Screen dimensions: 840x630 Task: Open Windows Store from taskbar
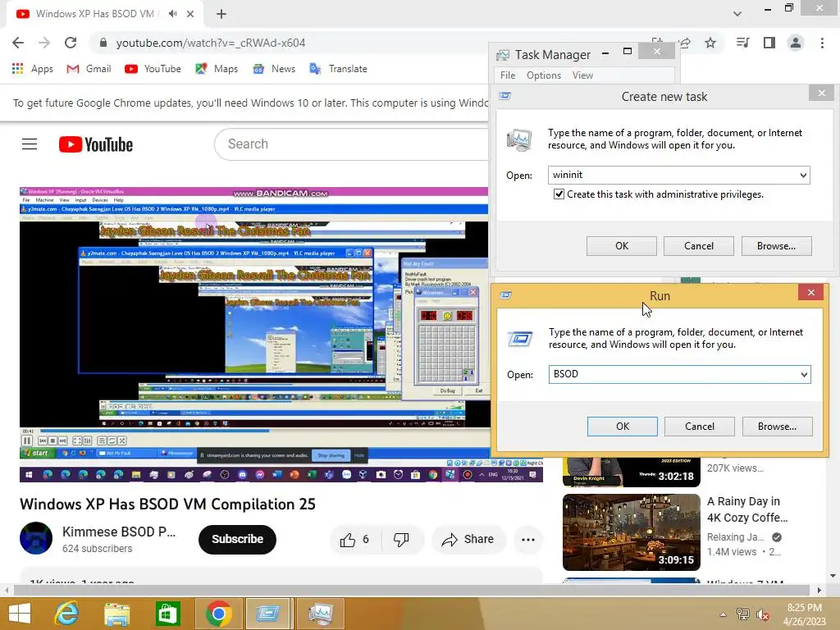click(x=167, y=614)
